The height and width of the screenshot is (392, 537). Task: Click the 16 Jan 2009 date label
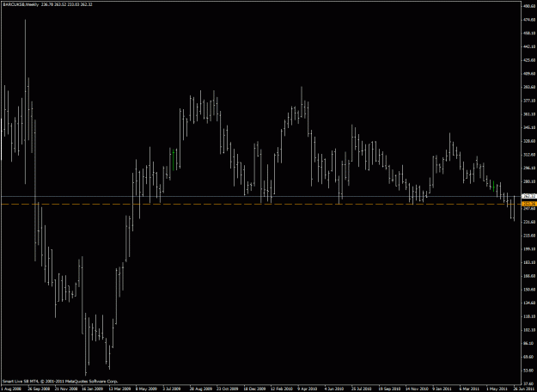(x=92, y=389)
